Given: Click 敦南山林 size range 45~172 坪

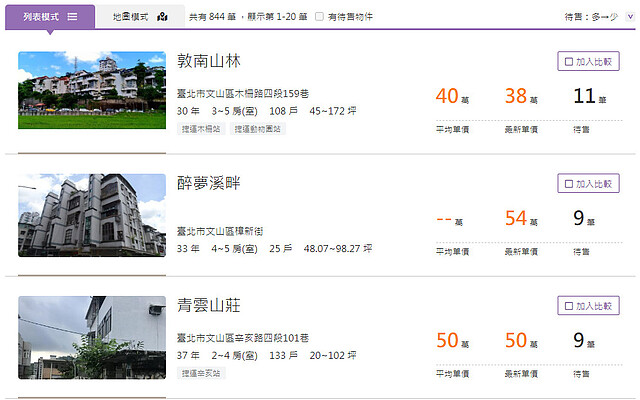Looking at the screenshot, I should (333, 111).
